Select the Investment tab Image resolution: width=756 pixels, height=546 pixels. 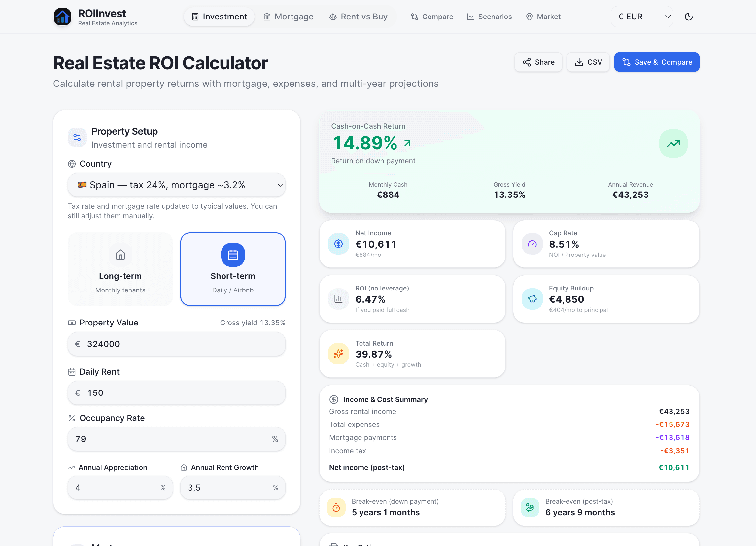[219, 17]
